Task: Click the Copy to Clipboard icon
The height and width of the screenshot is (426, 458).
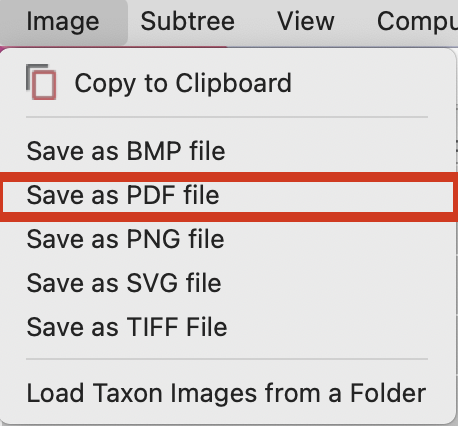Action: point(41,82)
